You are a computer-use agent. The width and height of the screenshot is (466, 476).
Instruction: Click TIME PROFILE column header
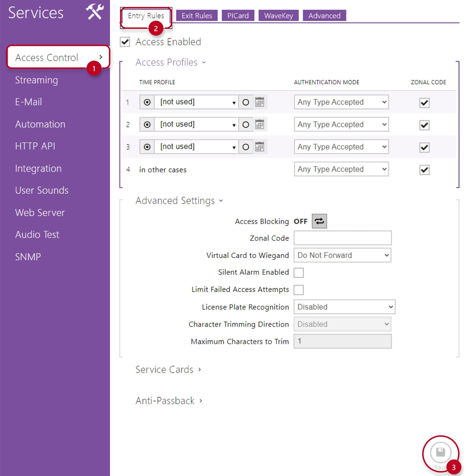157,82
